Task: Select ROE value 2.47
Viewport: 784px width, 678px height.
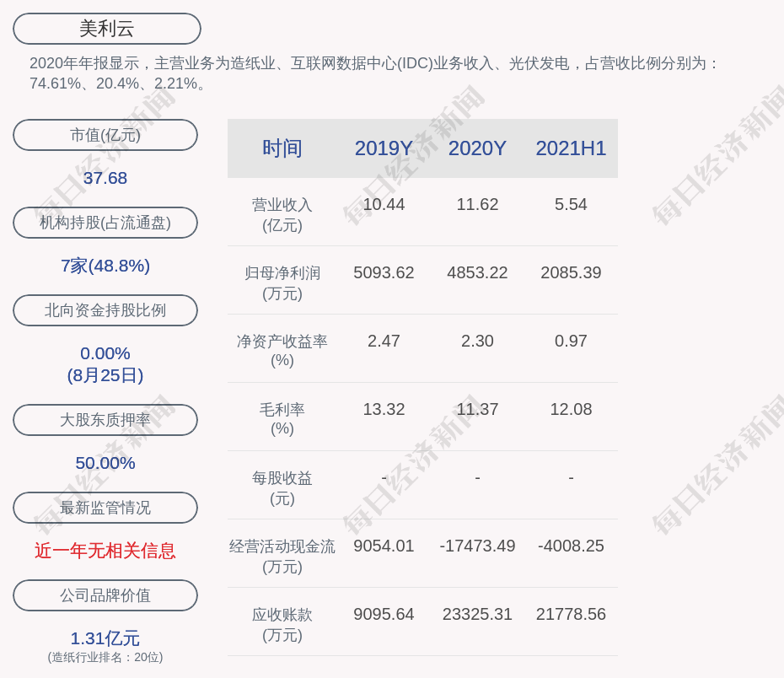Action: click(x=384, y=341)
